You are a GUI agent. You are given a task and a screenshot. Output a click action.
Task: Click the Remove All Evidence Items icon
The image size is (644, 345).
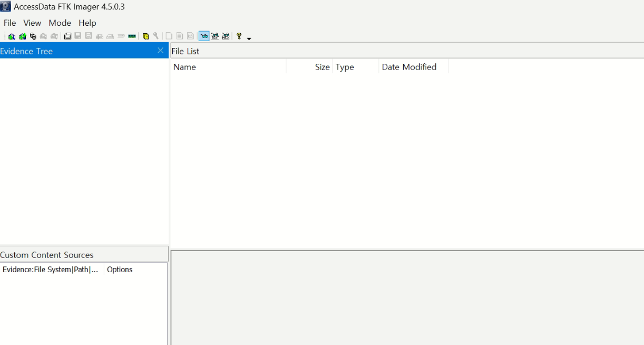54,36
